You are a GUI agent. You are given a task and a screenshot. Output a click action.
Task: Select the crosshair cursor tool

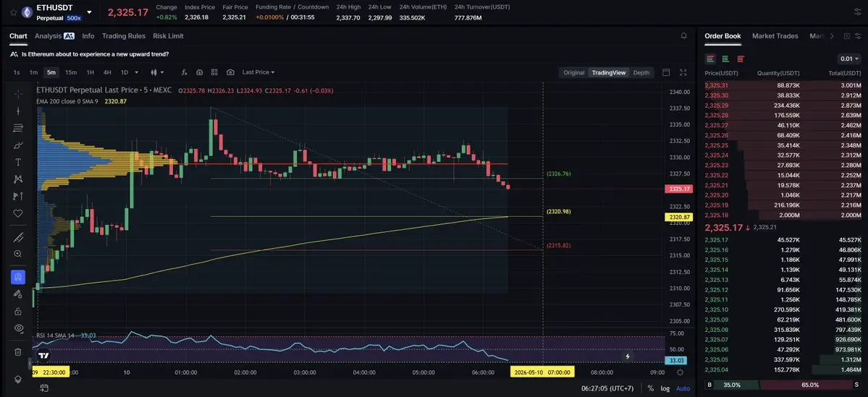point(17,93)
